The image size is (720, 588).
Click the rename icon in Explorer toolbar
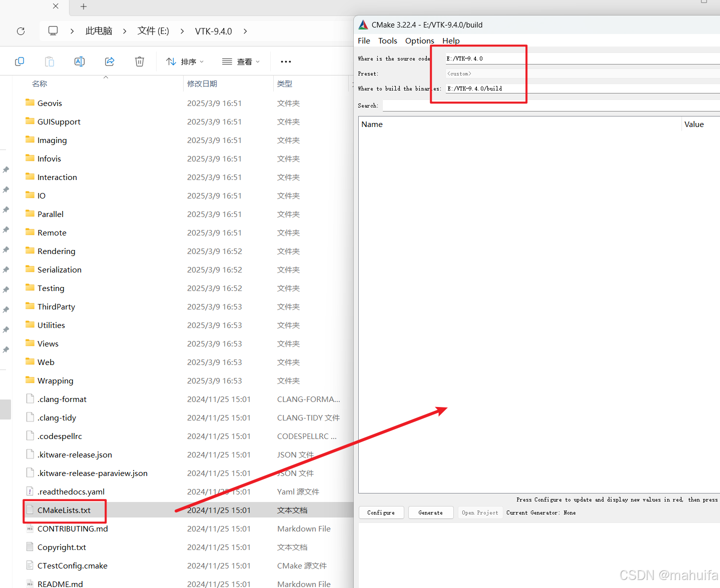pyautogui.click(x=80, y=61)
